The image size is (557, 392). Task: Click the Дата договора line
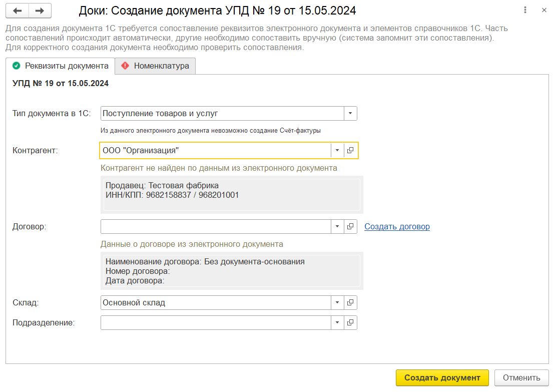click(x=135, y=281)
